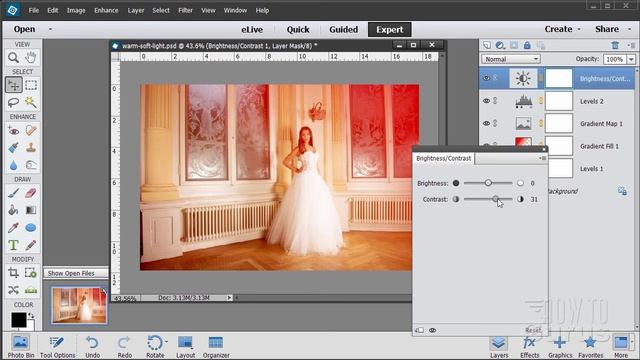
Task: Select the Color Picker eyedropper tool
Action: pos(13,228)
